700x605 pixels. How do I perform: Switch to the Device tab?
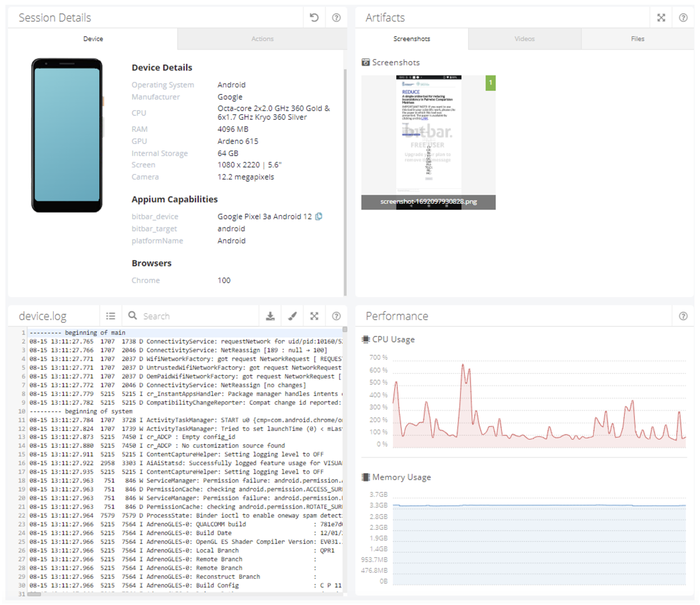pyautogui.click(x=93, y=39)
